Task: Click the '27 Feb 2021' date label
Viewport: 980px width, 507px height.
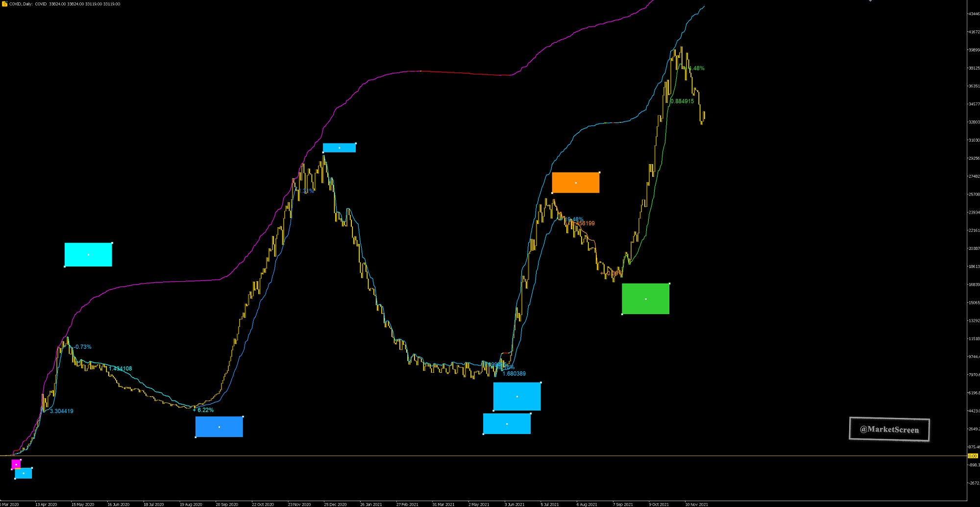Action: pos(407,505)
